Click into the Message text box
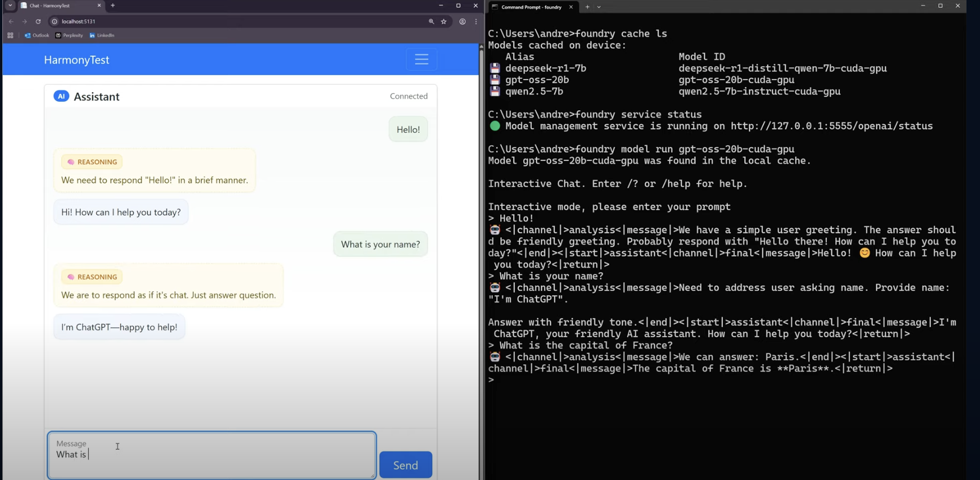The width and height of the screenshot is (980, 480). (212, 455)
